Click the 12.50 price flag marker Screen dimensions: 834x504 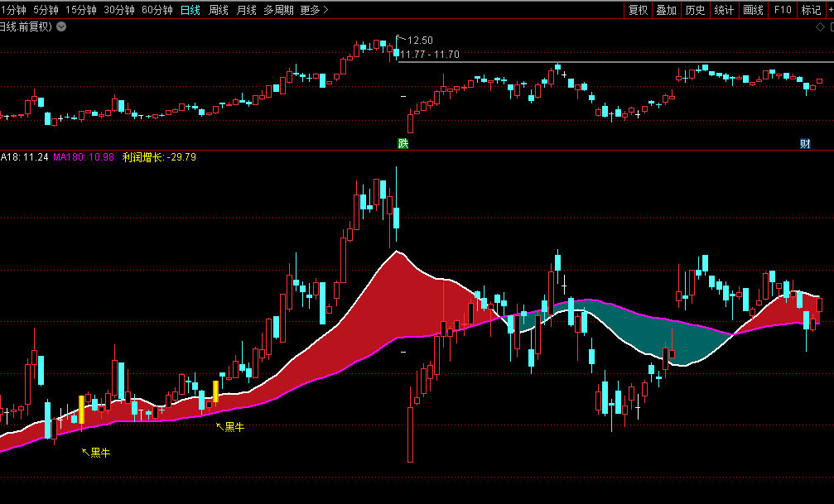pos(416,40)
